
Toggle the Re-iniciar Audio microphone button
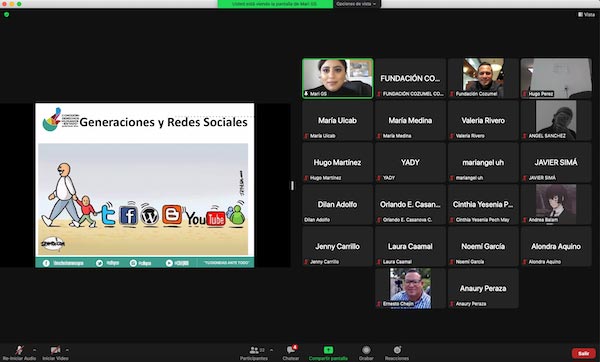pyautogui.click(x=19, y=350)
